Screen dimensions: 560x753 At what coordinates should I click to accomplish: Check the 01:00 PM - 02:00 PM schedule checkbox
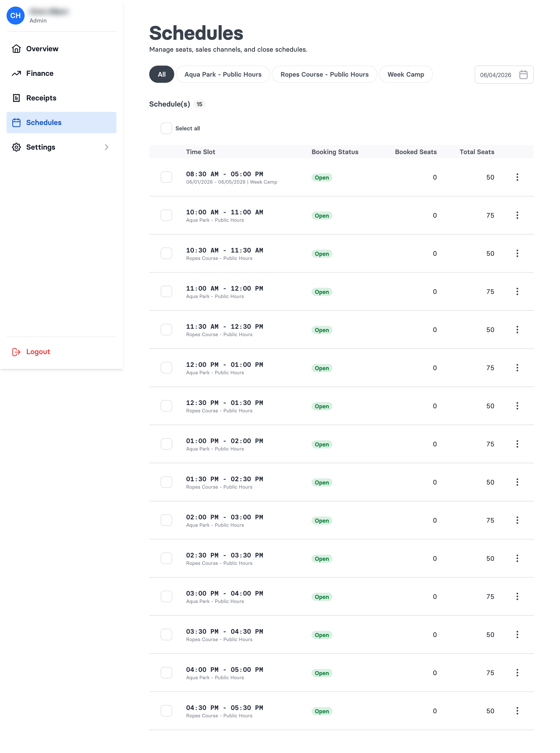point(166,444)
